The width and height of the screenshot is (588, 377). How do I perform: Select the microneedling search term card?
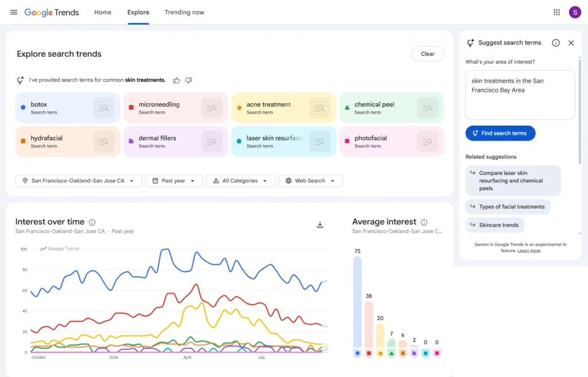pyautogui.click(x=176, y=108)
